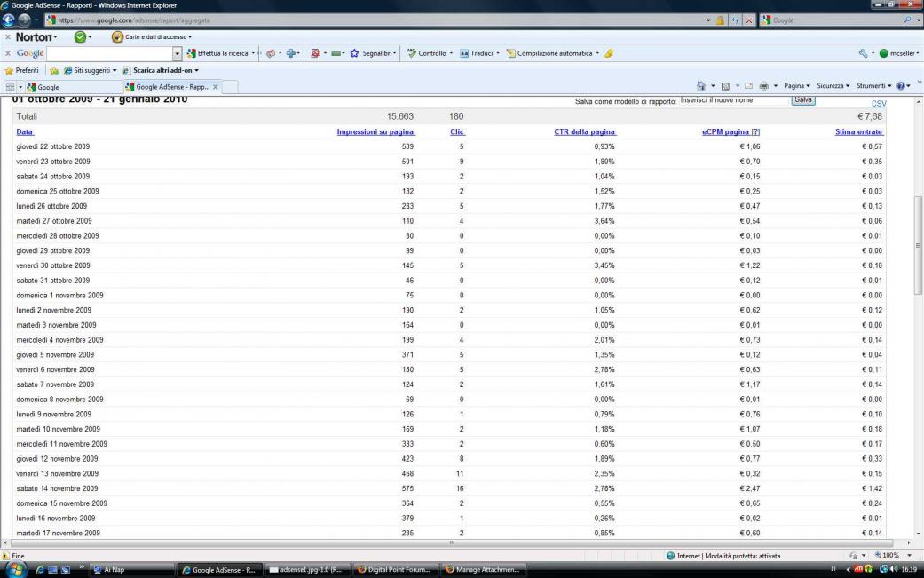This screenshot has height=578, width=924.
Task: Download report via CSV link
Action: point(878,104)
